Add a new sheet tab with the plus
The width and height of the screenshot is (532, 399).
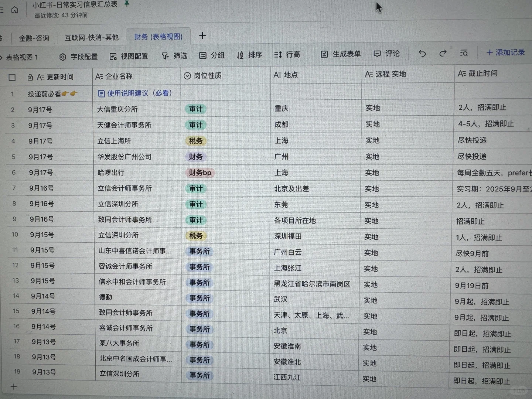(202, 35)
